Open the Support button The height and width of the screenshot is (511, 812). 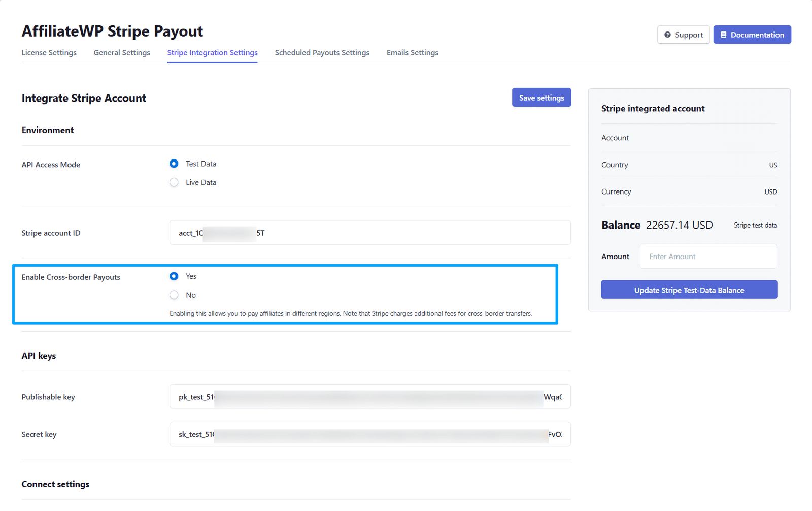coord(684,35)
